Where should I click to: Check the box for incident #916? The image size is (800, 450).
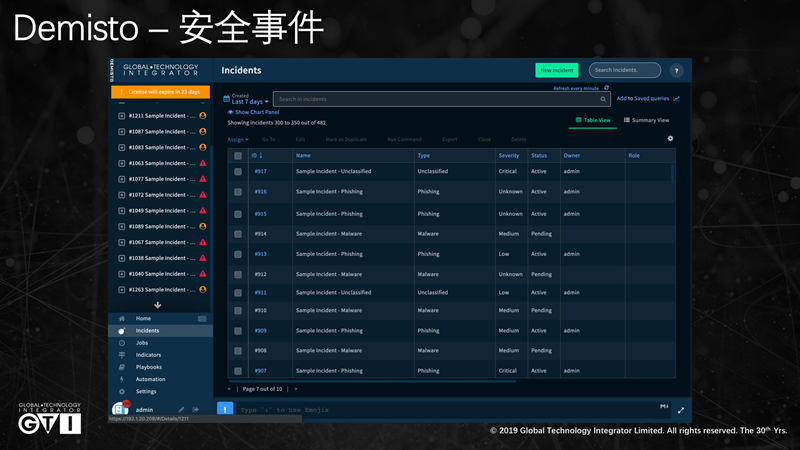coord(238,192)
